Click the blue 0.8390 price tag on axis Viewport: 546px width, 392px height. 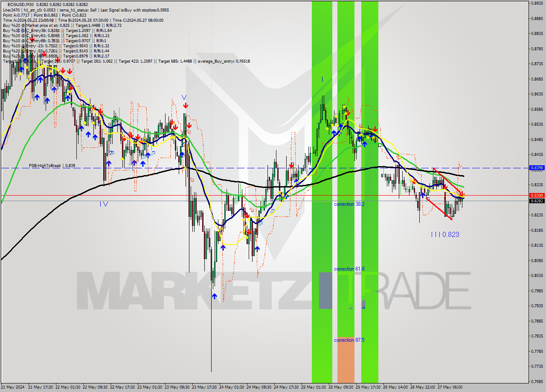pyautogui.click(x=536, y=168)
